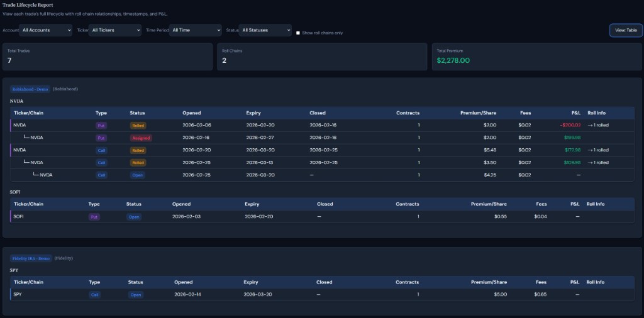
Task: Click the P&L column header in NVDA table
Action: 575,113
